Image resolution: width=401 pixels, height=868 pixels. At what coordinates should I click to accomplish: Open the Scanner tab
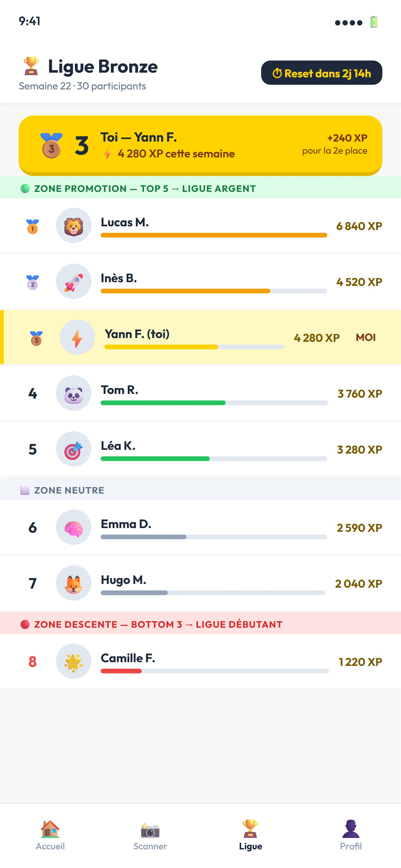150,835
